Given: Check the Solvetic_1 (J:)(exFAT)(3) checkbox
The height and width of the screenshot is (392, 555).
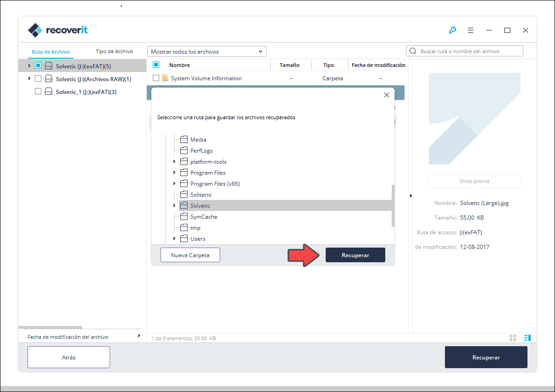Looking at the screenshot, I should (x=38, y=92).
